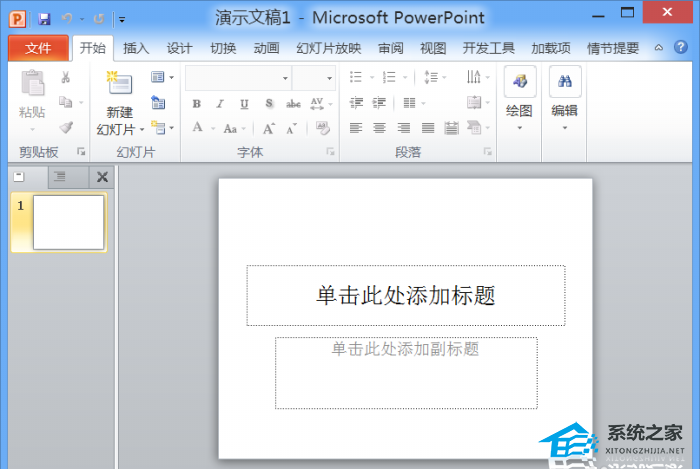Open the 剪贴板 dialog launcher
The image size is (700, 469).
pos(81,152)
